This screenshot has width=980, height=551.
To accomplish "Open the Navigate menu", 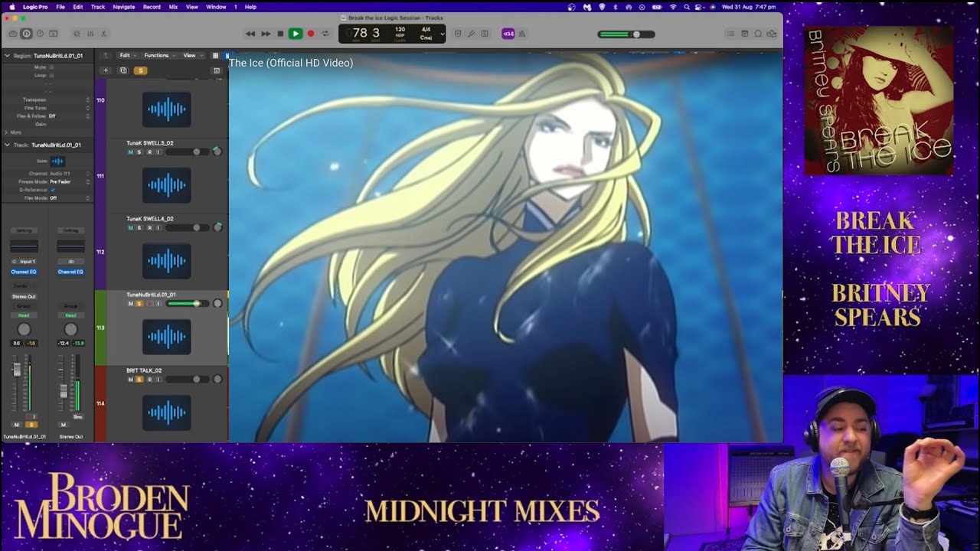I will click(x=124, y=7).
